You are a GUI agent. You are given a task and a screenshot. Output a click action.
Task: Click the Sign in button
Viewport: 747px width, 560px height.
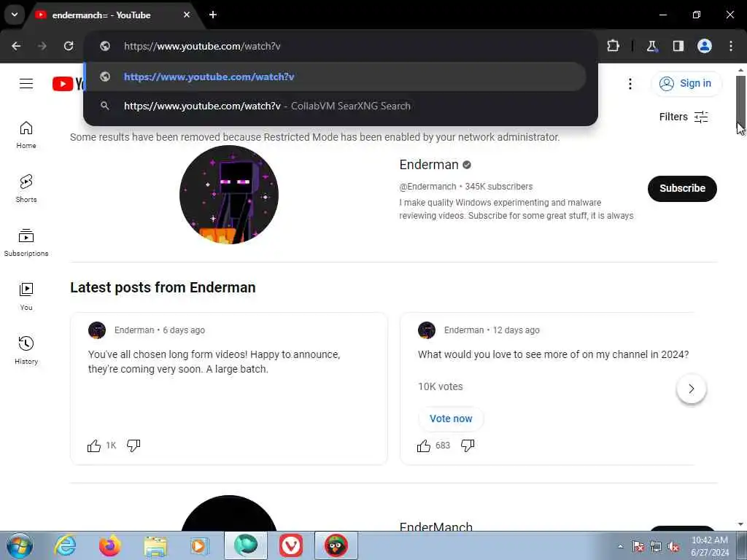pyautogui.click(x=686, y=83)
